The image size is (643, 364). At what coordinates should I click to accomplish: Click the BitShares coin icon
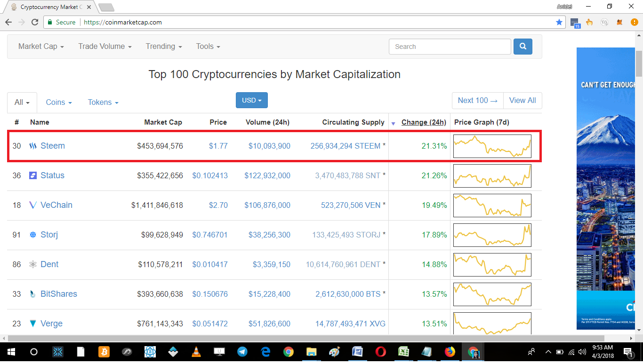point(32,294)
